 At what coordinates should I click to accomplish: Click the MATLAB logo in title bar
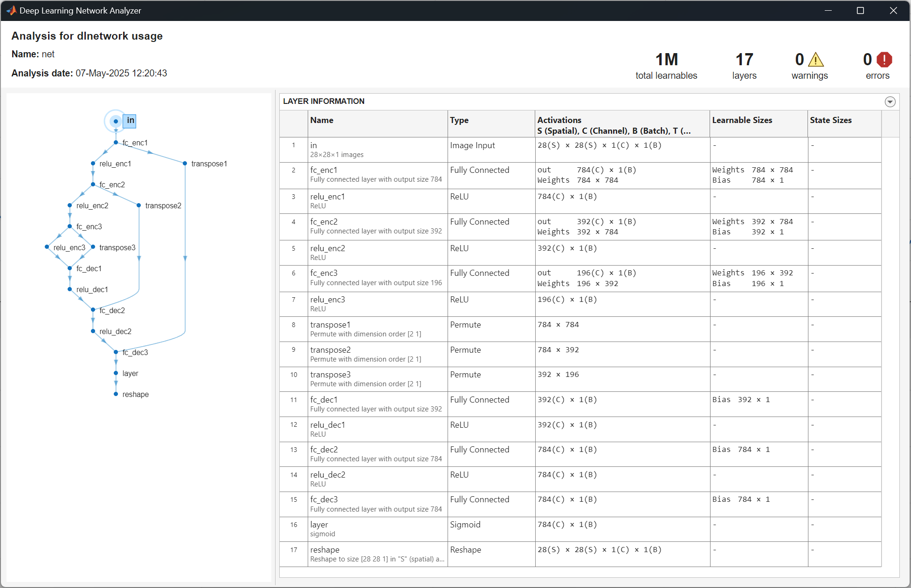(12, 10)
